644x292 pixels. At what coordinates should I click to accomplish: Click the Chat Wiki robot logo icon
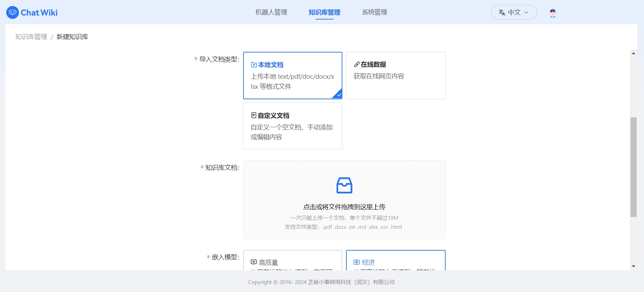pyautogui.click(x=12, y=12)
